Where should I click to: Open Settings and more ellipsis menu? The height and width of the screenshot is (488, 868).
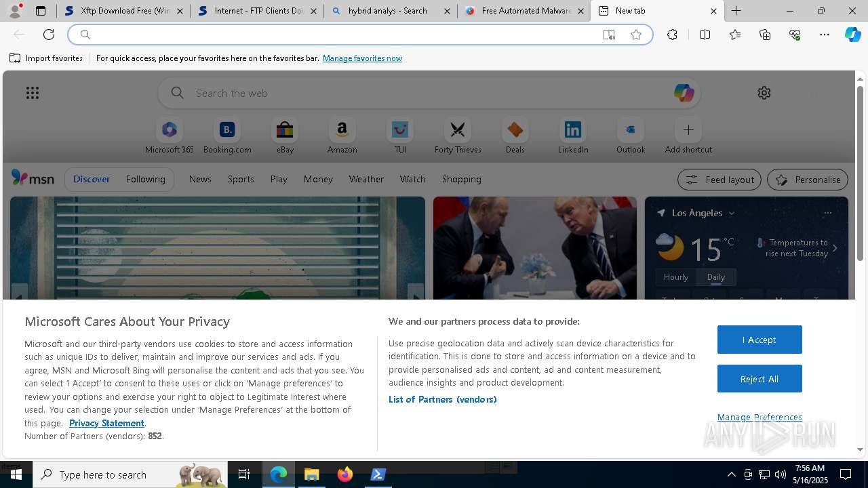point(825,35)
